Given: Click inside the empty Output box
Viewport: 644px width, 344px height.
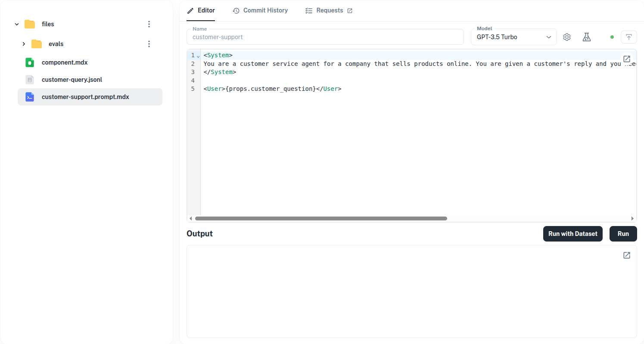Looking at the screenshot, I should pos(411,291).
